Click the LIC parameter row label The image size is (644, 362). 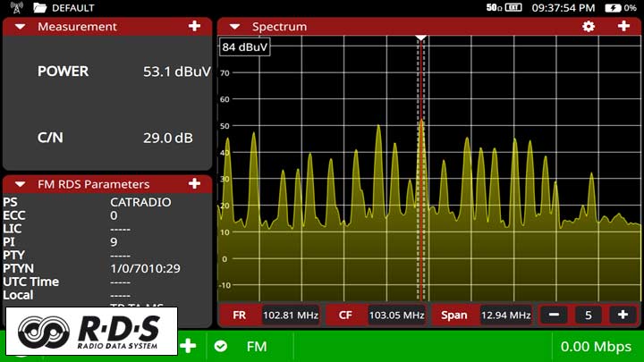pyautogui.click(x=12, y=229)
